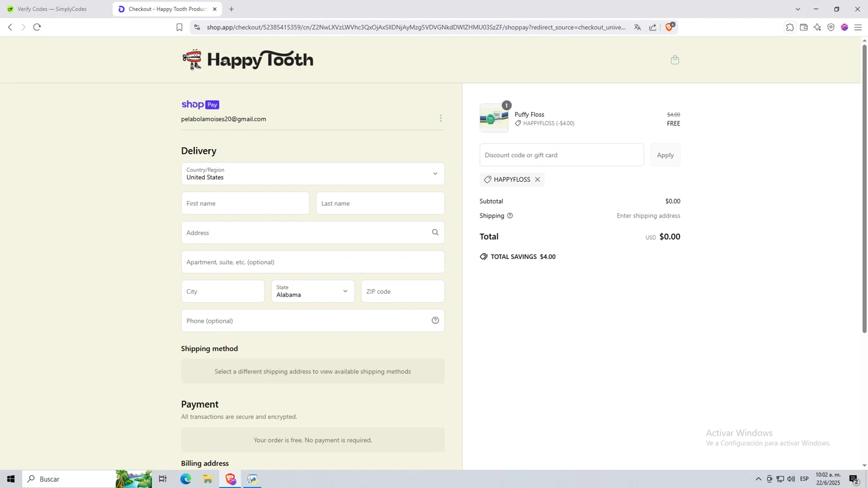
Task: Click the Happy Tooth logo
Action: (248, 60)
